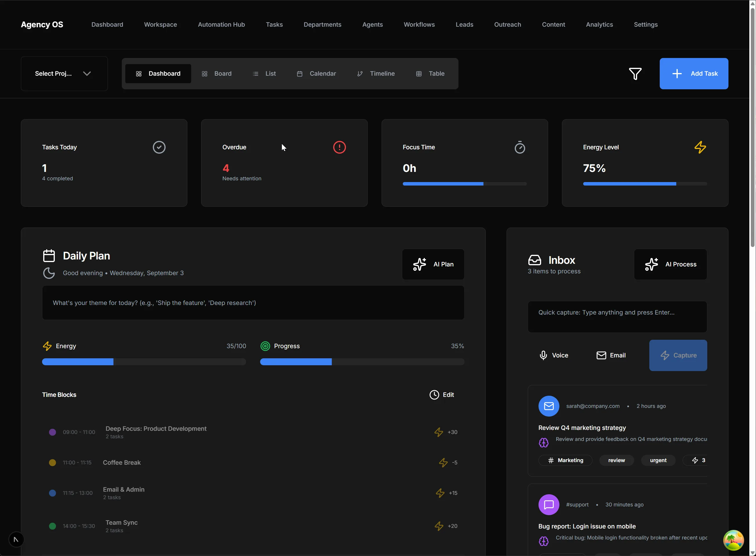Click the moon icon beside Good evening
The width and height of the screenshot is (756, 556).
49,273
